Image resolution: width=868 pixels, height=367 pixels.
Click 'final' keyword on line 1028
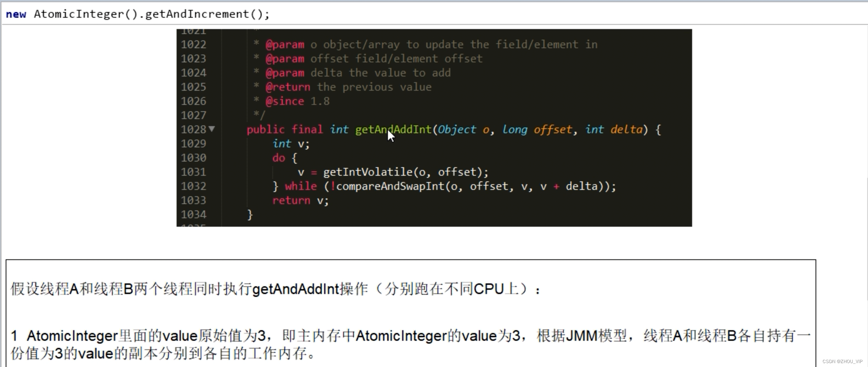[307, 129]
